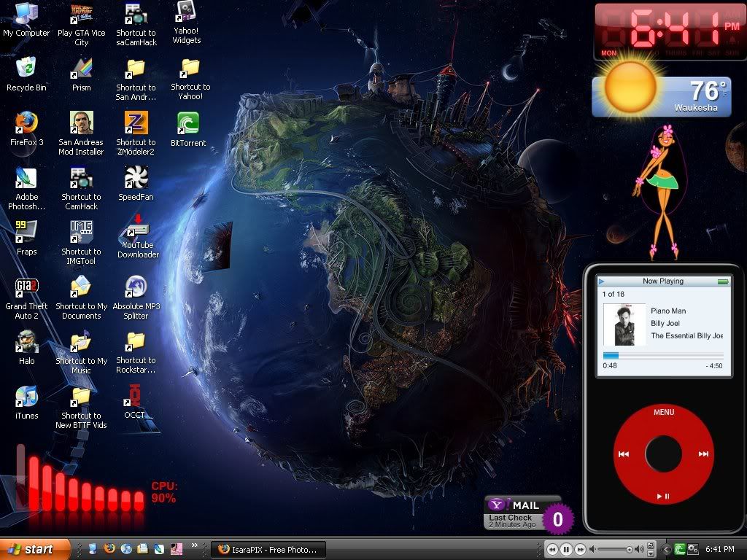747x560 pixels.
Task: Toggle play/pause on the iPod widget wheel
Action: pyautogui.click(x=663, y=497)
